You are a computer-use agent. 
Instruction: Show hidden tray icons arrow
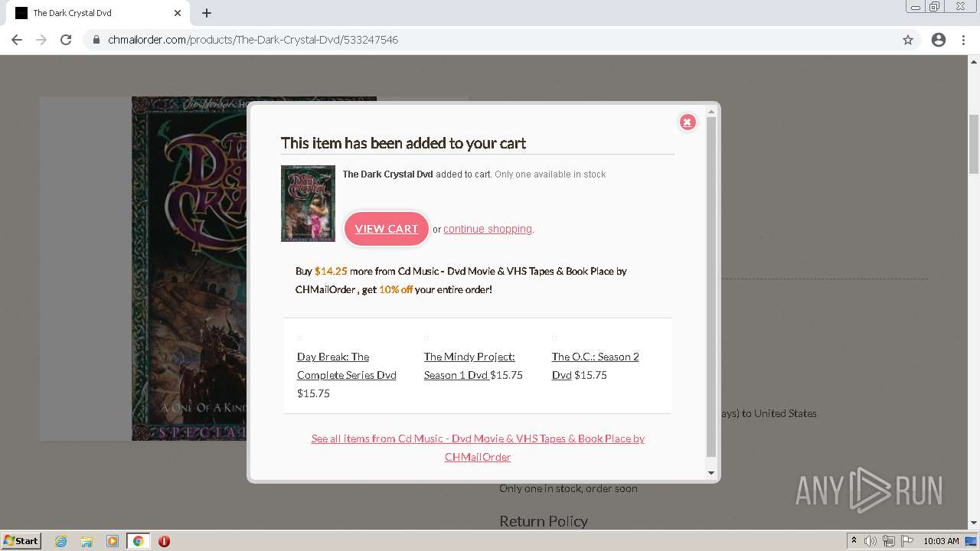pyautogui.click(x=854, y=541)
